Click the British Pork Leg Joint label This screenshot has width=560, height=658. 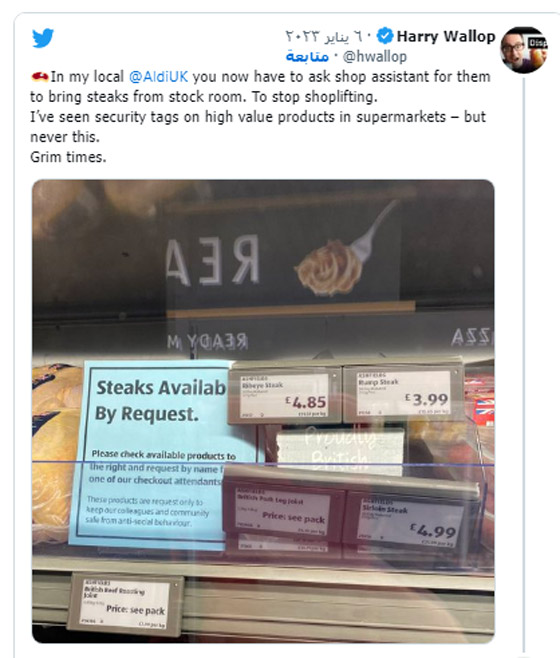283,511
